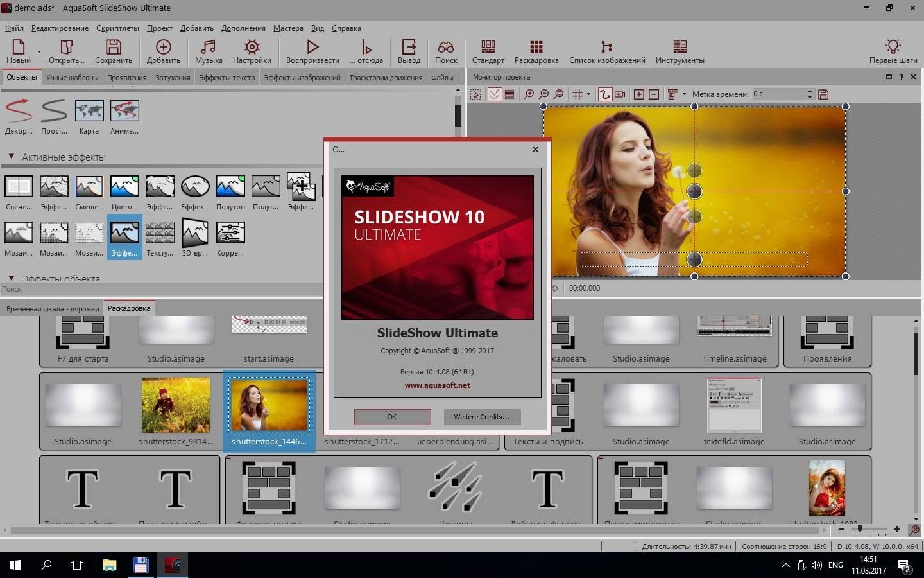
Task: Remove path point with minus-box icon
Action: point(654,94)
